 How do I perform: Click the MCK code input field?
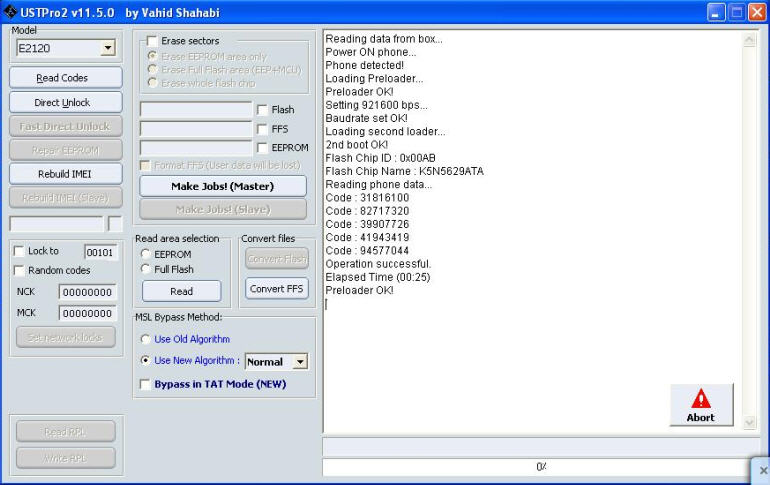coord(87,313)
